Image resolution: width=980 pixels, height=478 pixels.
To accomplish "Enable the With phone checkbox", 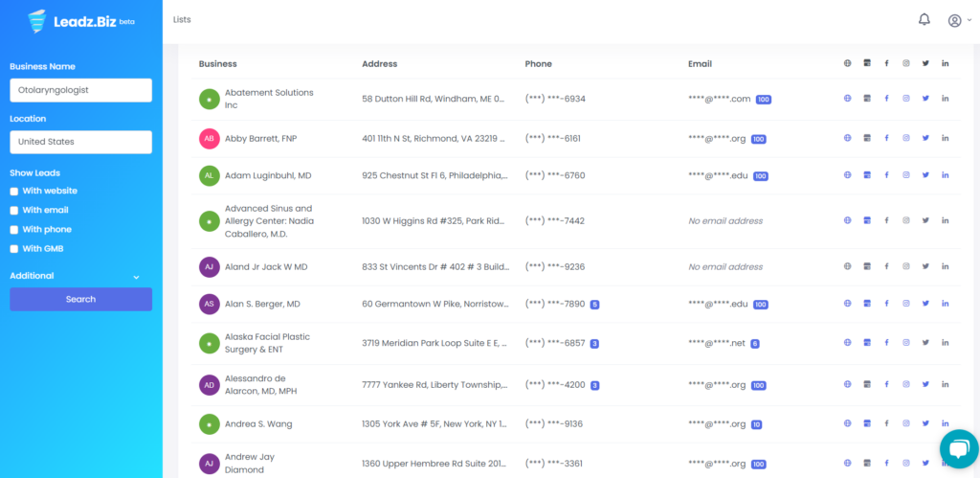I will click(14, 230).
